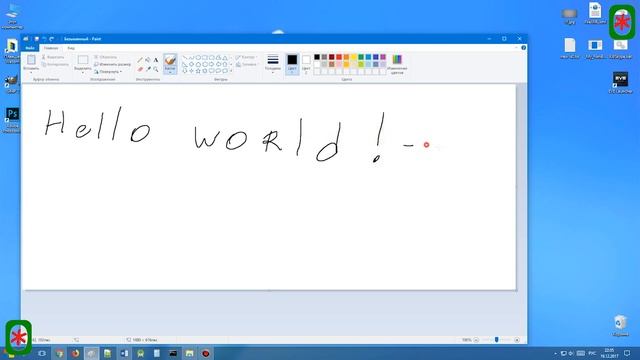The width and height of the screenshot is (640, 360).
Task: Open the Rotate (Повернуть) dropdown
Action: (109, 72)
